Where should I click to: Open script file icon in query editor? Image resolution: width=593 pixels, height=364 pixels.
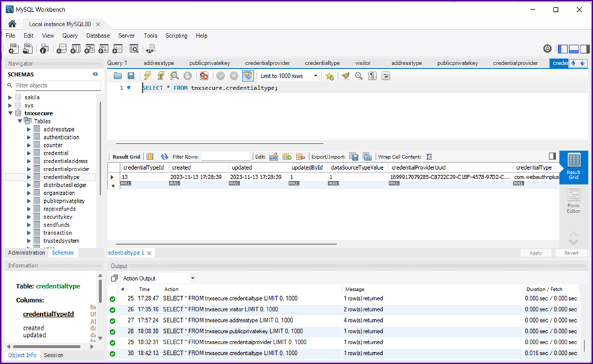[x=118, y=76]
